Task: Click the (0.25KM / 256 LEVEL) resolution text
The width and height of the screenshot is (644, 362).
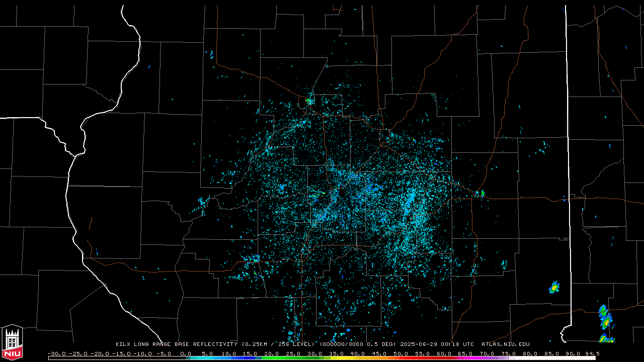Action: 278,344
